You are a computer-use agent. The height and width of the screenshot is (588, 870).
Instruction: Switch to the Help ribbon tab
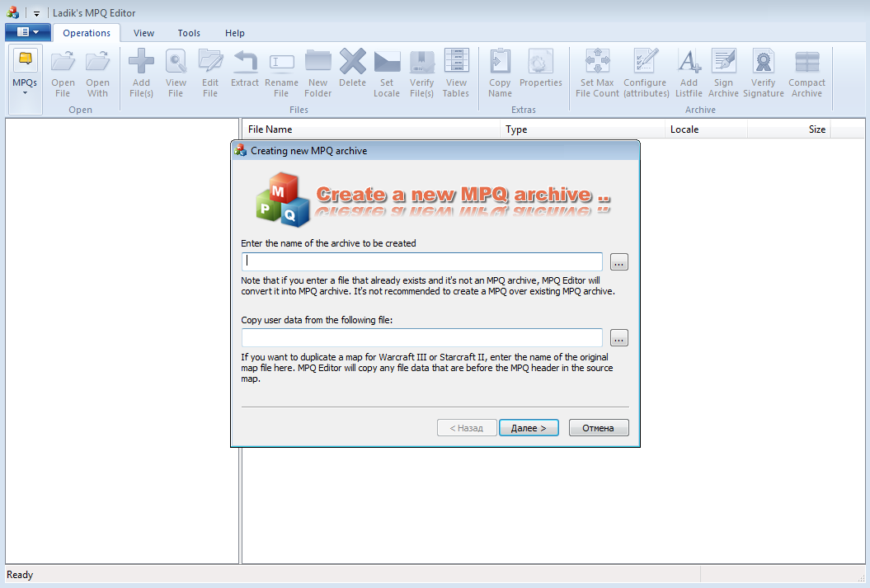[235, 33]
